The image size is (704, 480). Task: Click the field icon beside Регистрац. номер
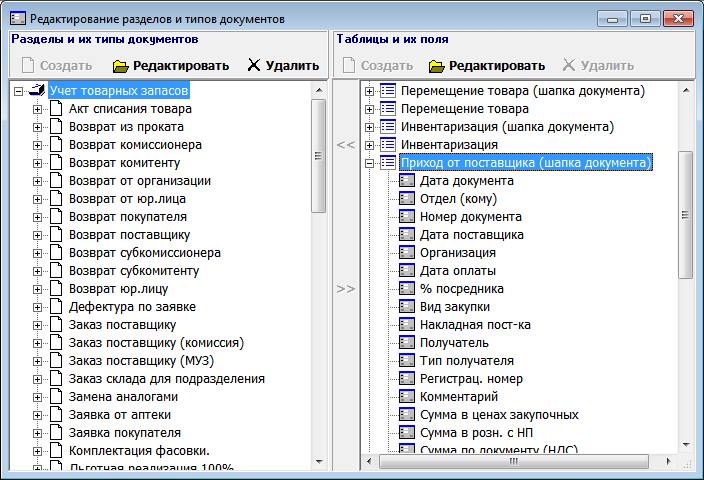(x=407, y=379)
